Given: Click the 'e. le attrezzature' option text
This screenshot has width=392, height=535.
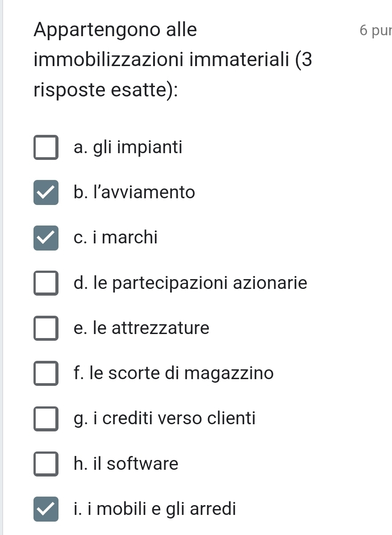Looking at the screenshot, I should (x=141, y=328).
